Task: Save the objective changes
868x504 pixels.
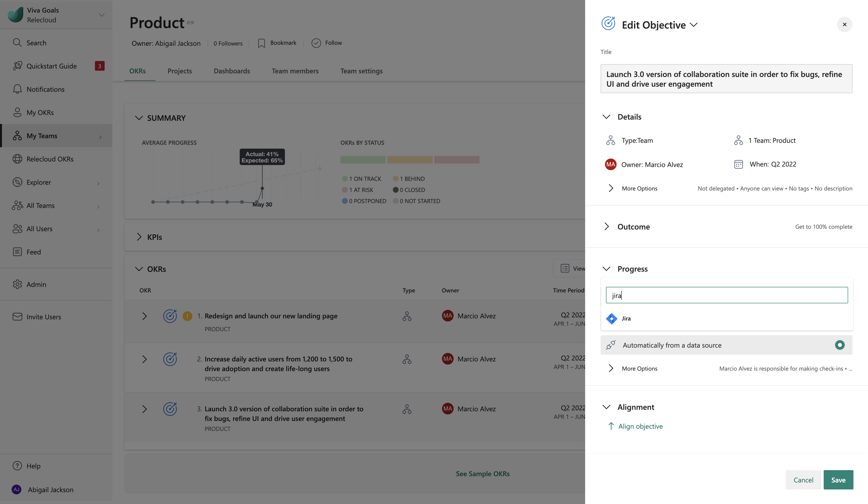Action: [x=838, y=480]
